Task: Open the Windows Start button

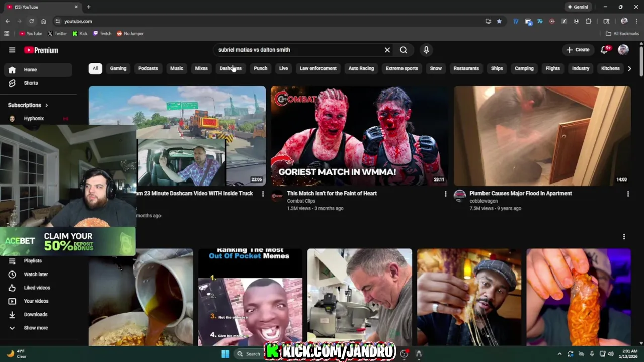Action: point(225,354)
